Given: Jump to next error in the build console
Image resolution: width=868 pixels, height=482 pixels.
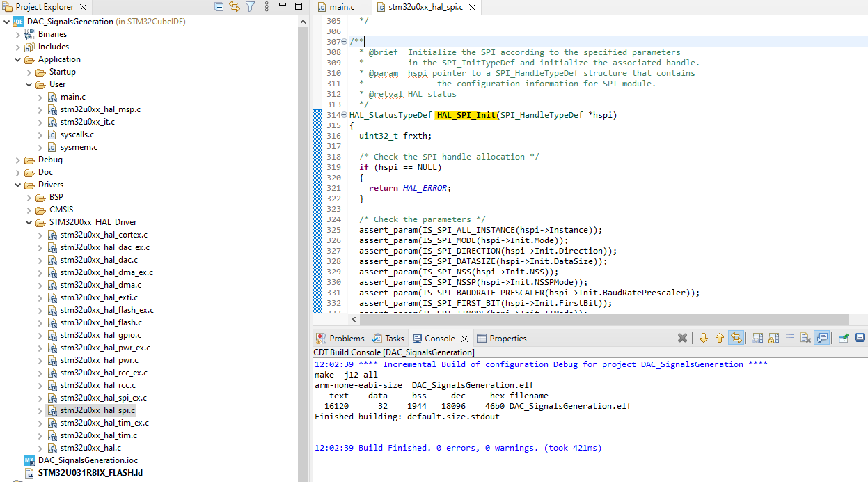Looking at the screenshot, I should pyautogui.click(x=704, y=338).
